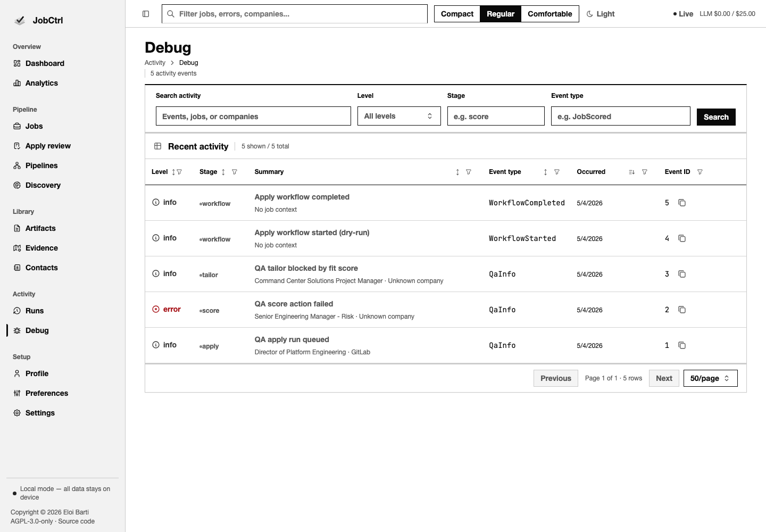Filter the Event ID column

click(700, 172)
